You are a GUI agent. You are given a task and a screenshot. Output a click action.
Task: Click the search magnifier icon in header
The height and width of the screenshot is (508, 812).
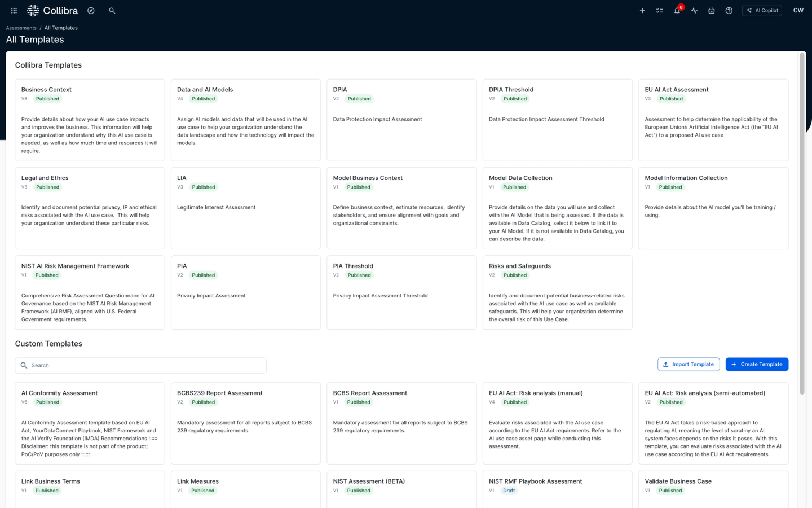coord(112,11)
